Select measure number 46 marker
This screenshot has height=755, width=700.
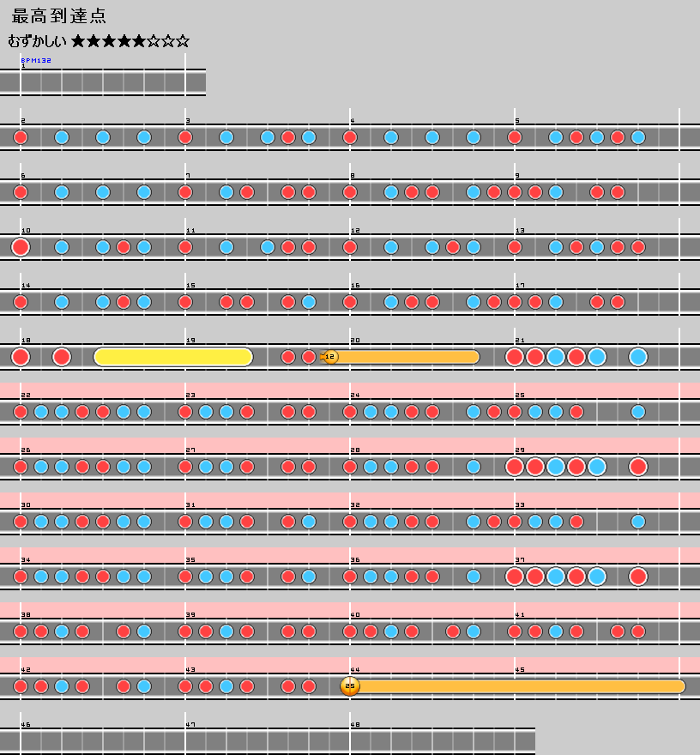(26, 725)
